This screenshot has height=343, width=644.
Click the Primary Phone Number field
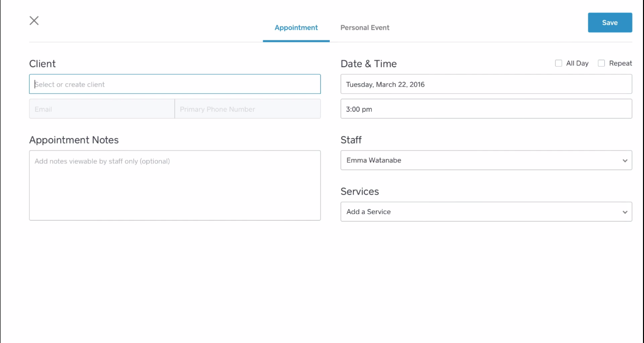point(248,109)
